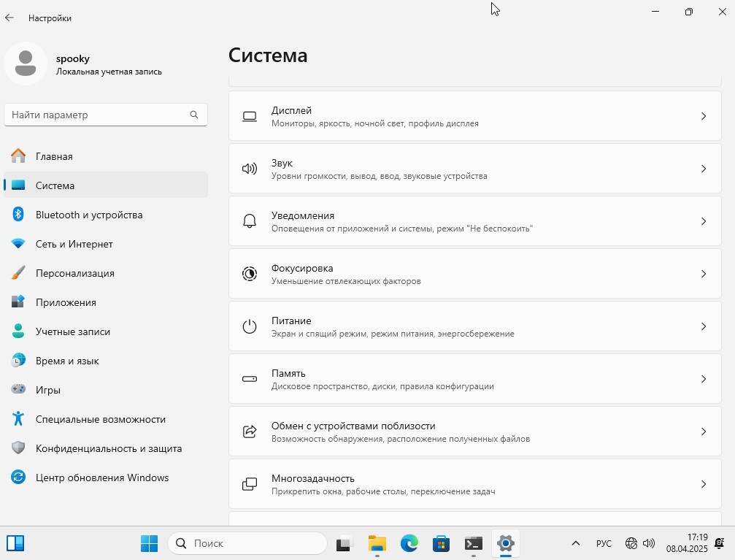Launch Microsoft Edge from the taskbar

pyautogui.click(x=409, y=543)
